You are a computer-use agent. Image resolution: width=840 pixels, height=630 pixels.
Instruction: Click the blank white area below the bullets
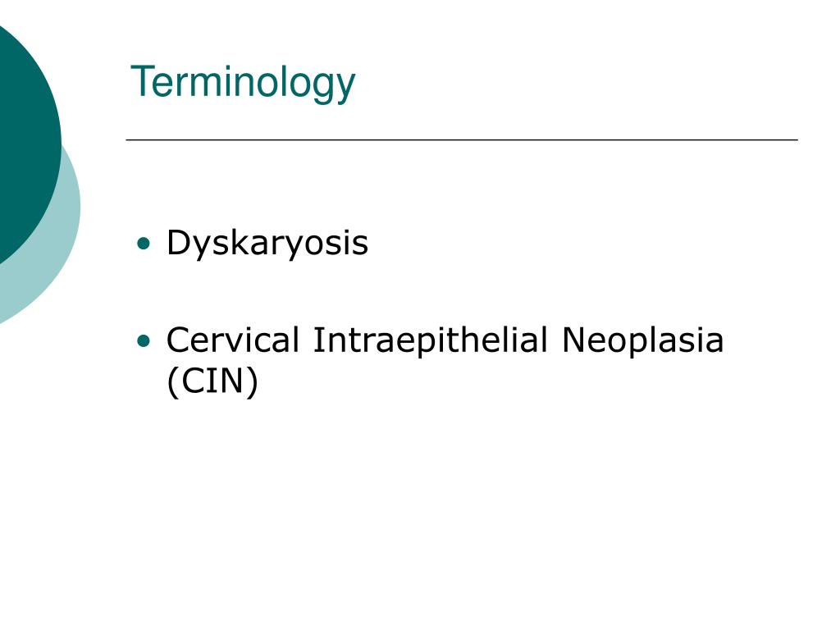[x=461, y=509]
